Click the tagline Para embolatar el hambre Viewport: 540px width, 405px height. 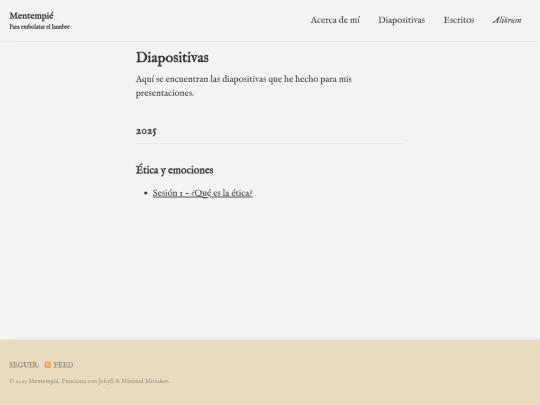tap(40, 27)
